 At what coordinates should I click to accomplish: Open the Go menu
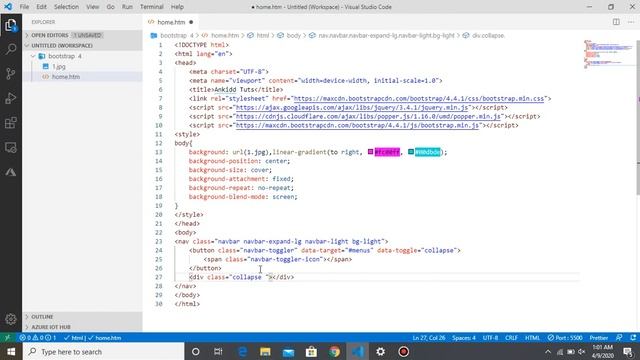(x=110, y=7)
